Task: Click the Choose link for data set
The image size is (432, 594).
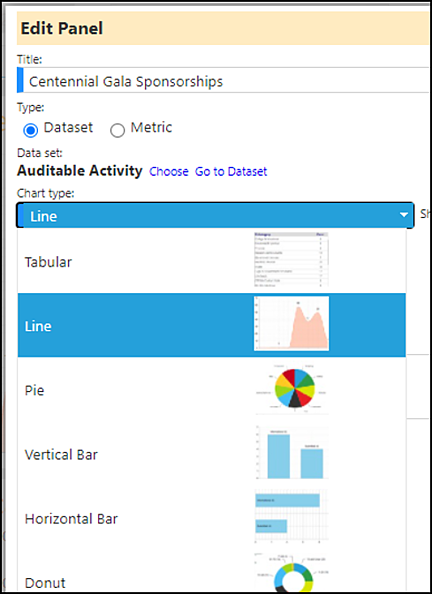Action: 169,172
